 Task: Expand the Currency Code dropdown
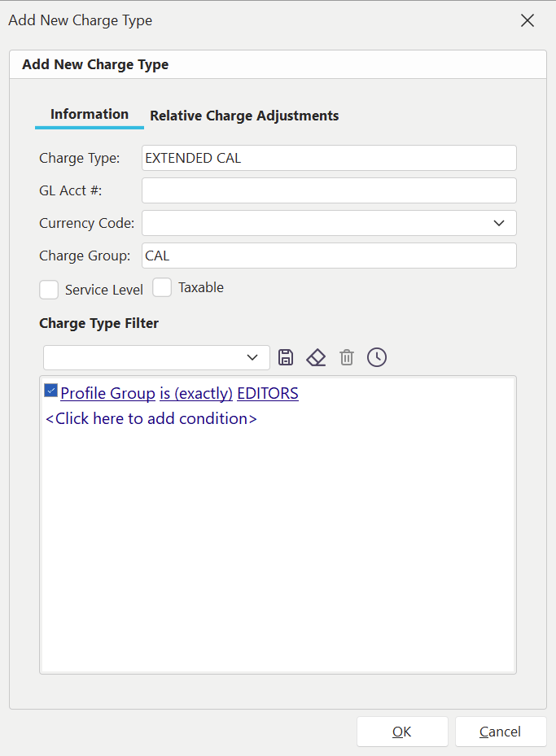[499, 223]
